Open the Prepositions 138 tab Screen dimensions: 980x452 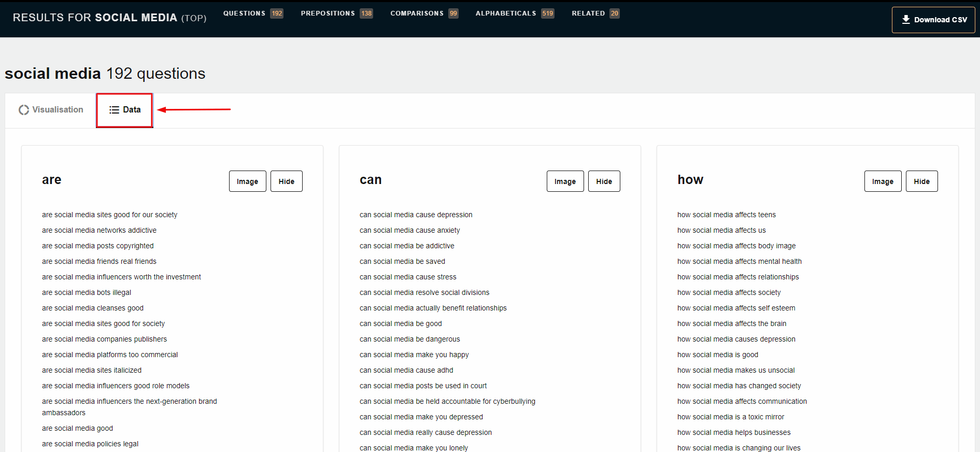(336, 13)
